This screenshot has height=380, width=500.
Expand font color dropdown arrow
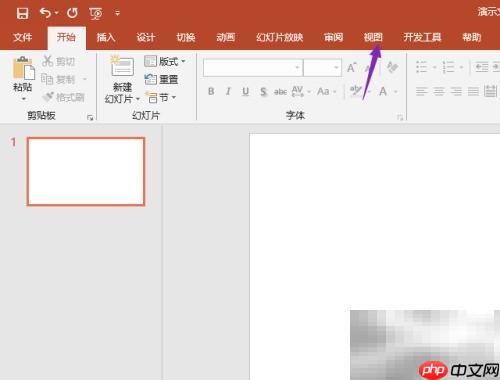[x=396, y=91]
